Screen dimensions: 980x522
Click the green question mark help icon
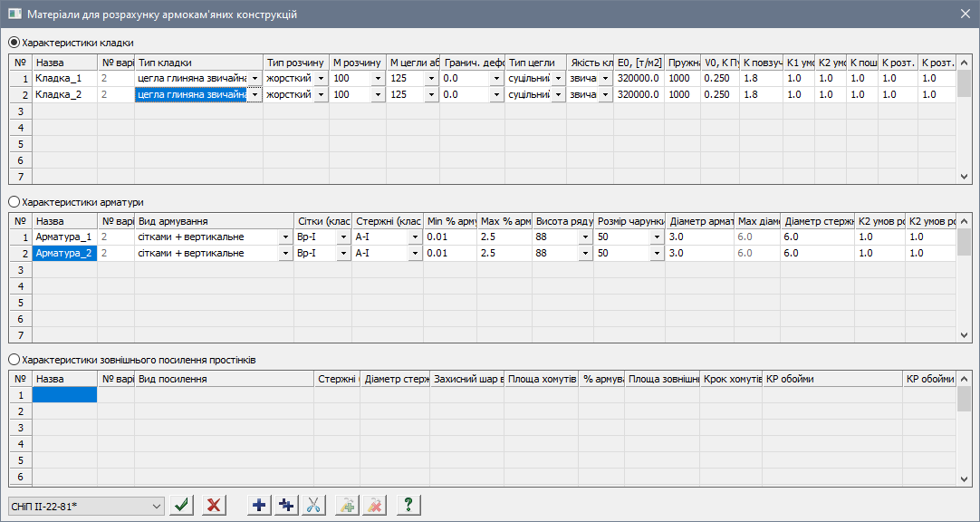[x=408, y=505]
